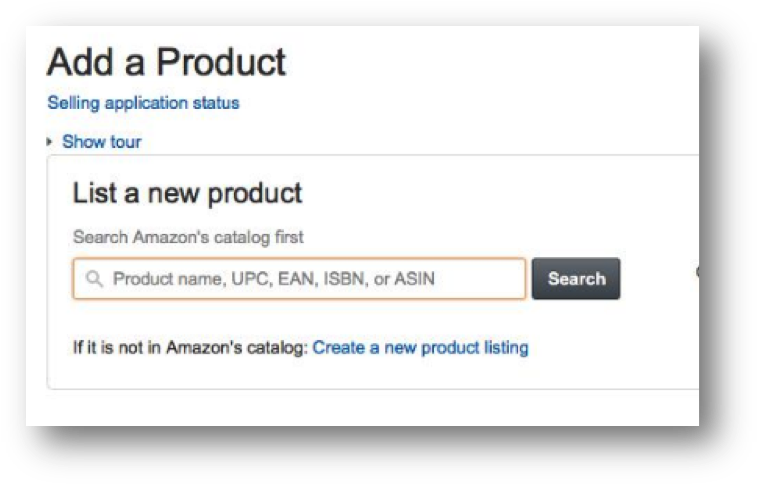Click the Add a Product page heading
This screenshot has width=757, height=484.
click(166, 62)
